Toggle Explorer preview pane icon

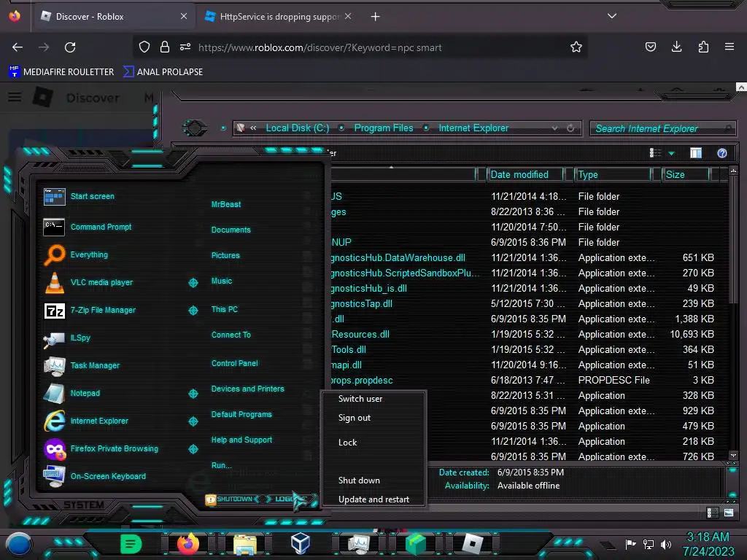(x=695, y=153)
